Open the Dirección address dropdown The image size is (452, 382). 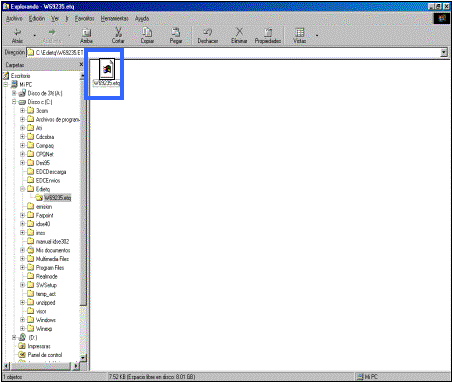pos(444,52)
